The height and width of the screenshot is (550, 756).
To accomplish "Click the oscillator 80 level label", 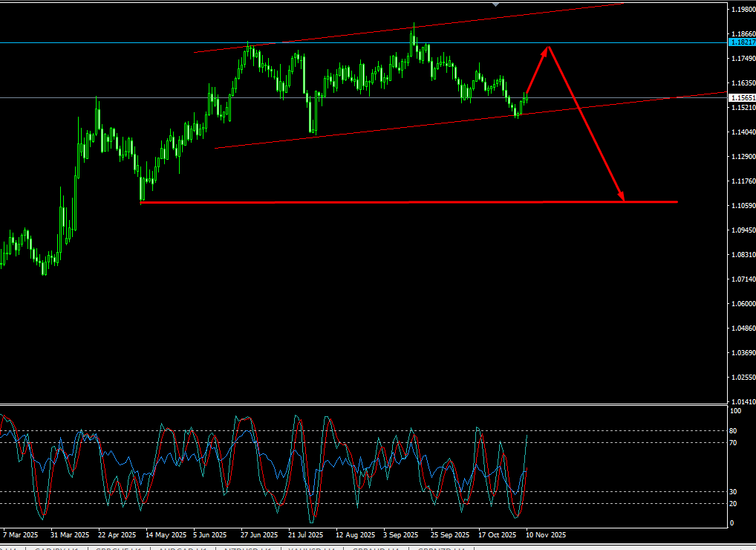I will [x=734, y=431].
